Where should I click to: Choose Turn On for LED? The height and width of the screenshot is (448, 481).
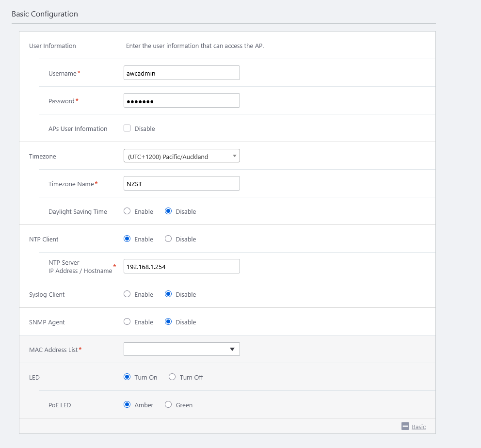128,377
